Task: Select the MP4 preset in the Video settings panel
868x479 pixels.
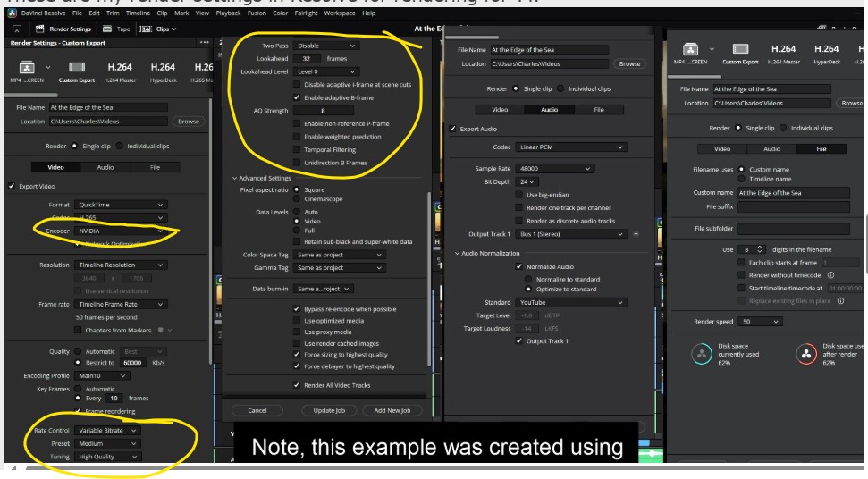Action: [27, 71]
